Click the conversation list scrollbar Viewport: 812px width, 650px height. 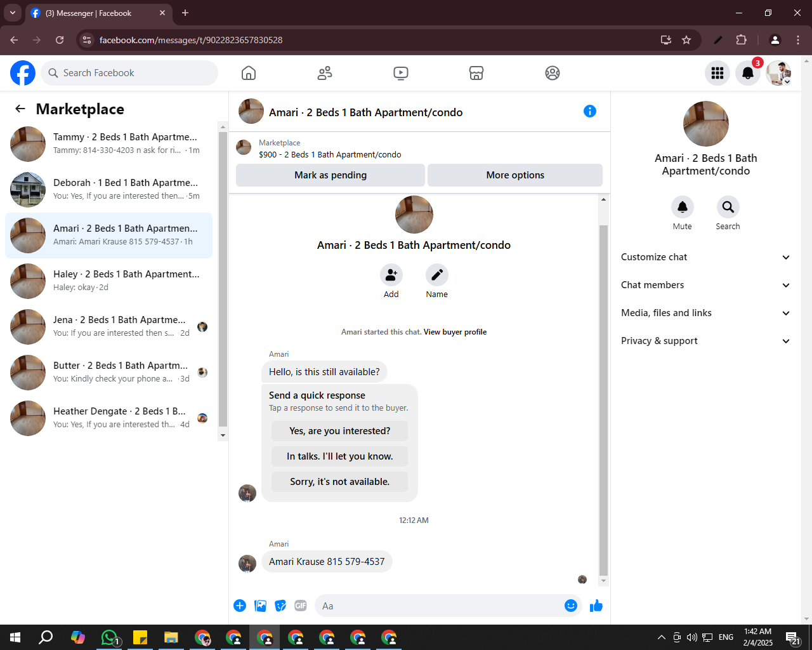[x=223, y=279]
